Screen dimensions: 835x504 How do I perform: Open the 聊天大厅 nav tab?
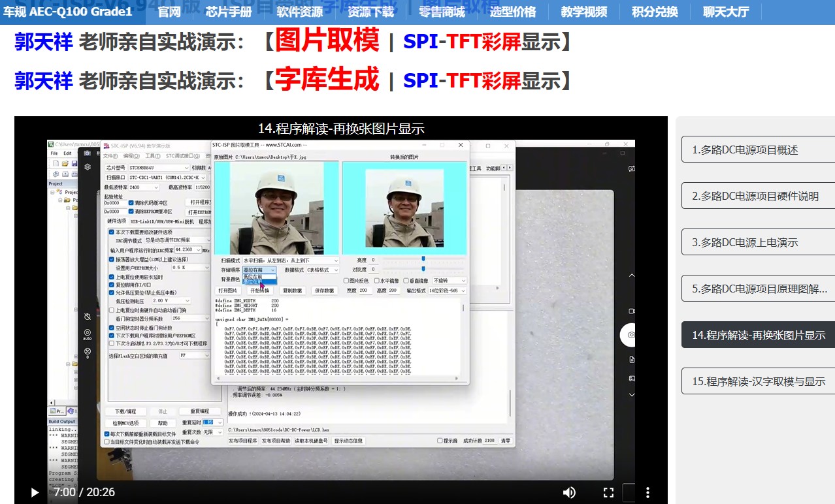point(726,12)
